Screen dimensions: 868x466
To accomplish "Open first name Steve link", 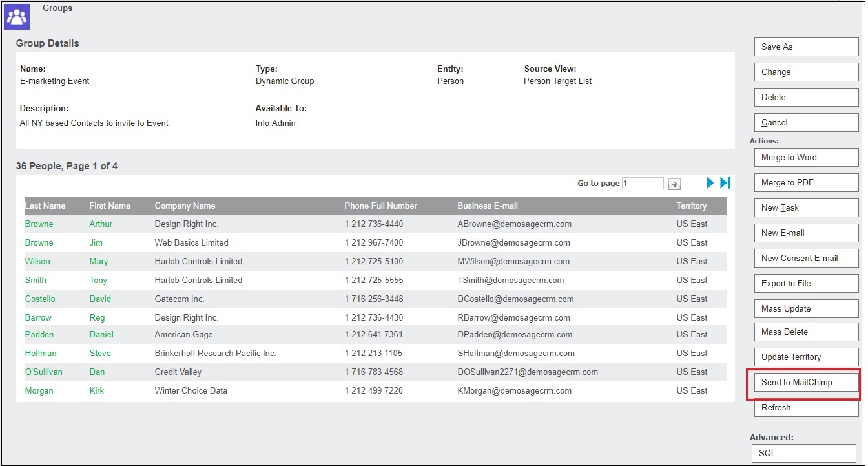I will (x=100, y=353).
